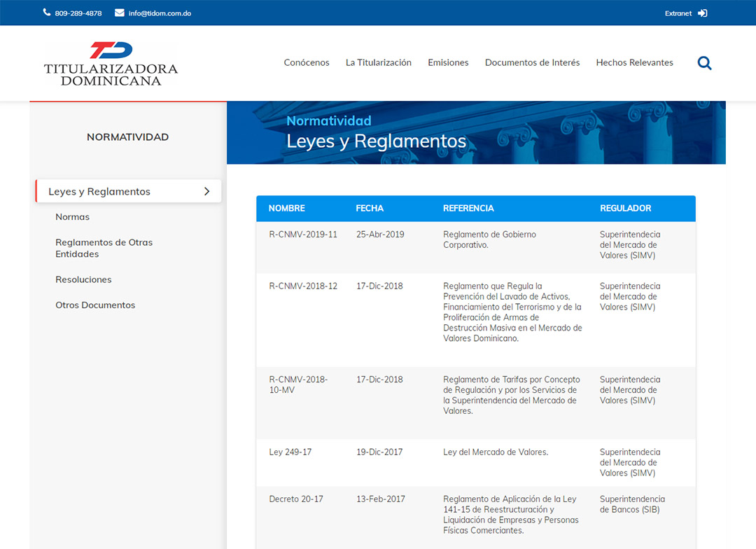This screenshot has width=756, height=549.
Task: Select Hechos Relevantes in navigation
Action: (x=634, y=62)
